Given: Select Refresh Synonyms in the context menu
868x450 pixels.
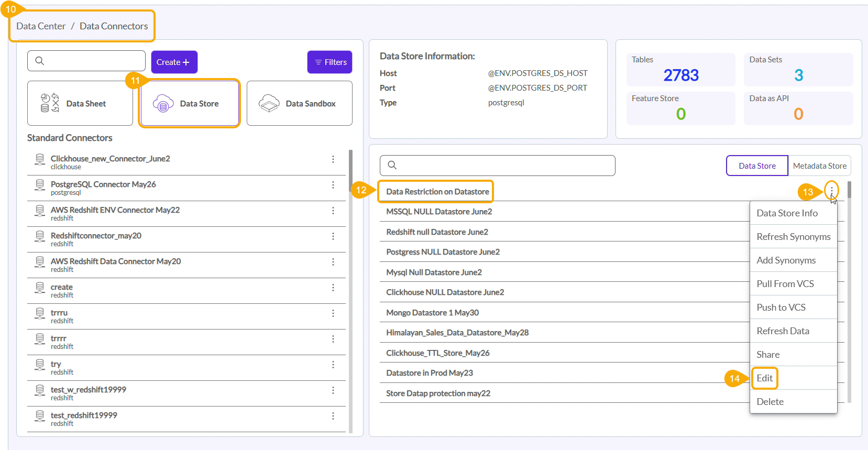Looking at the screenshot, I should tap(793, 237).
